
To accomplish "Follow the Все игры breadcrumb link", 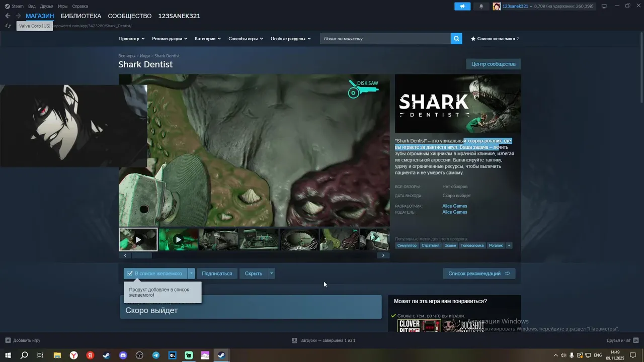I will [x=127, y=56].
